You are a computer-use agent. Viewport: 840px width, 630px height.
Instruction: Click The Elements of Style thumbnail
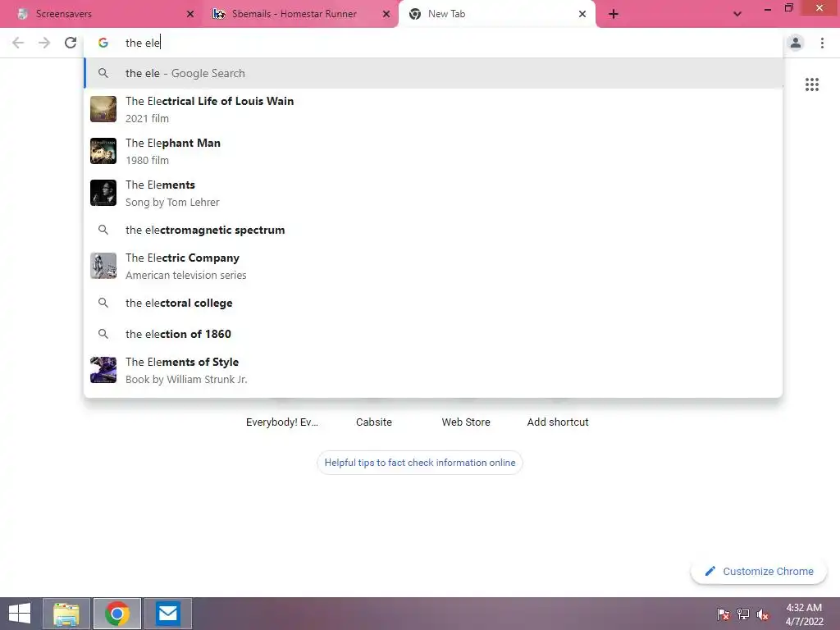click(x=103, y=370)
